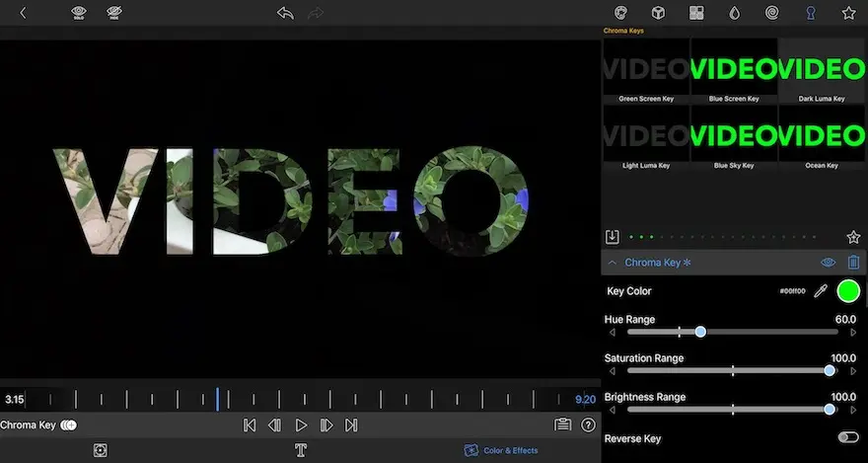Viewport: 868px width, 463px height.
Task: Select the blur droplet effects category
Action: coord(735,13)
